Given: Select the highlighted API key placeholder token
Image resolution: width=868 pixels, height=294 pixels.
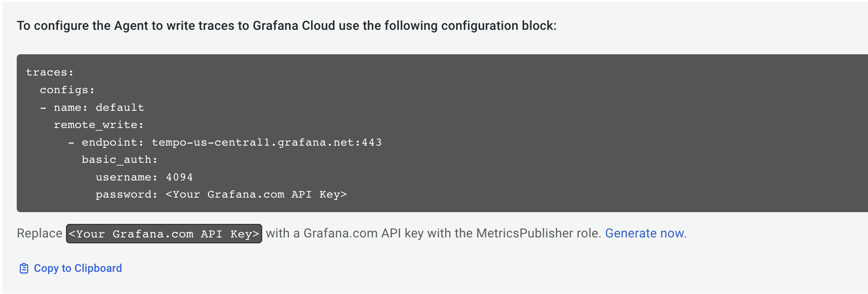Looking at the screenshot, I should tap(164, 233).
